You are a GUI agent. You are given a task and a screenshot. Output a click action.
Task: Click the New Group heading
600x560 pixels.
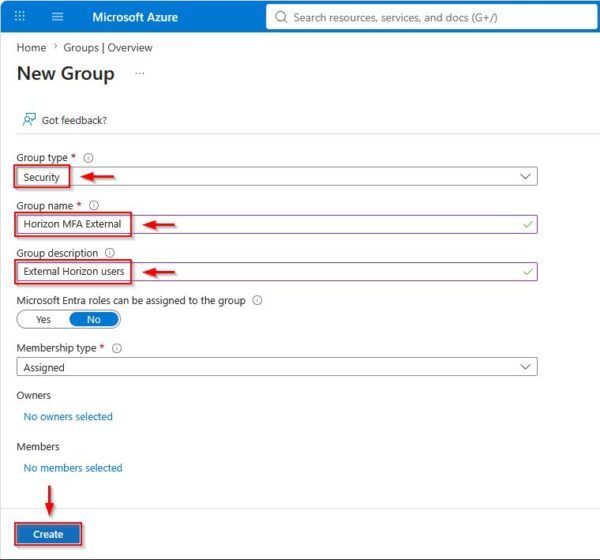(66, 73)
